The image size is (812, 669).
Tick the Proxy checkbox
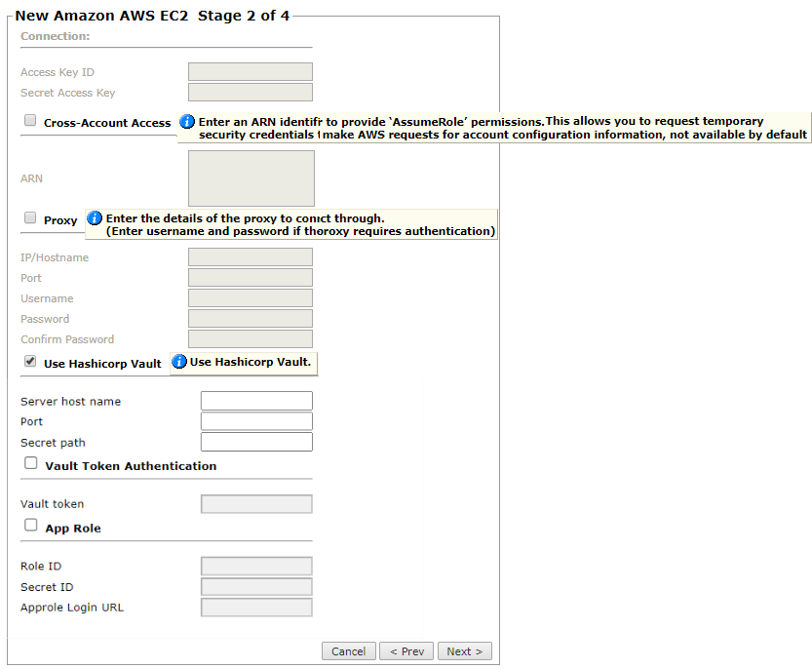(30, 217)
